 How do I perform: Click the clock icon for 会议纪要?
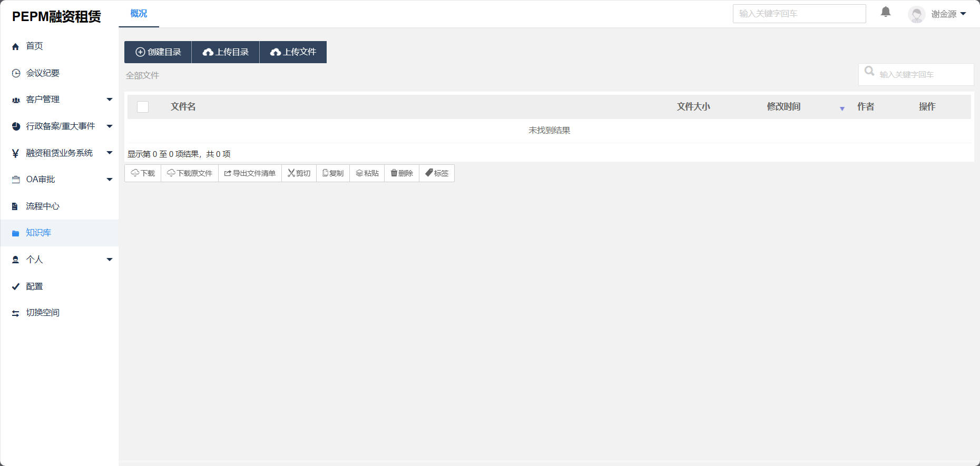16,73
